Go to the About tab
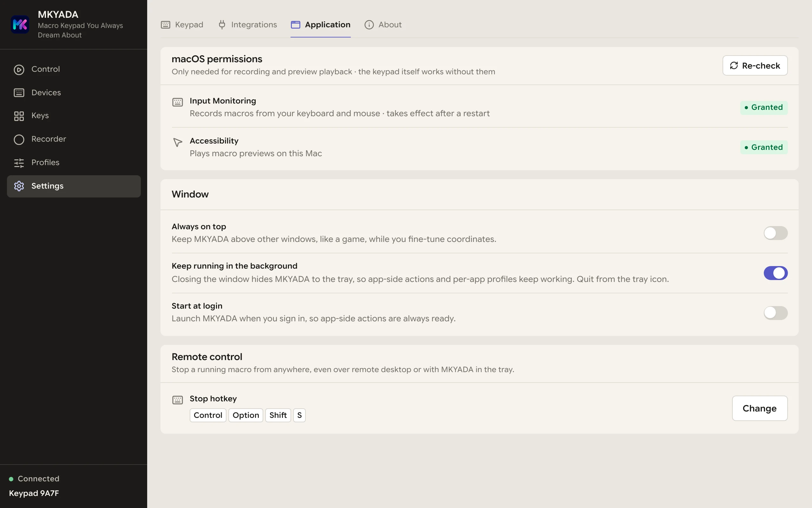This screenshot has height=508, width=812. point(383,24)
